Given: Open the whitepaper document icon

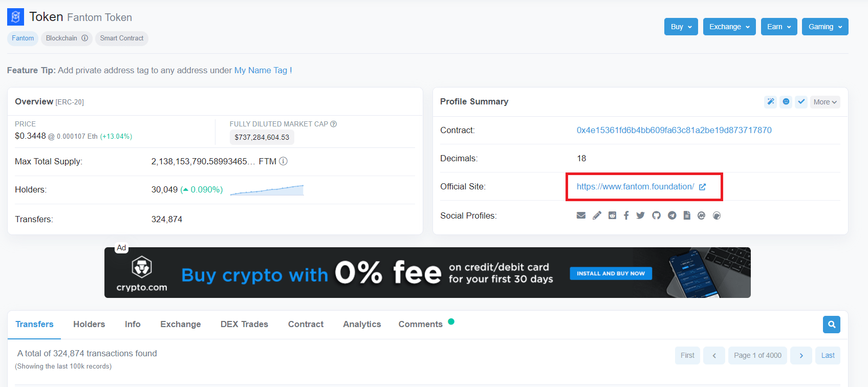Looking at the screenshot, I should coord(687,216).
